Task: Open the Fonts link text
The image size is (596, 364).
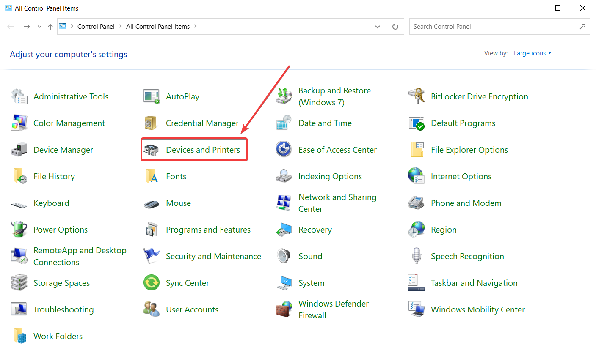Action: click(x=176, y=176)
